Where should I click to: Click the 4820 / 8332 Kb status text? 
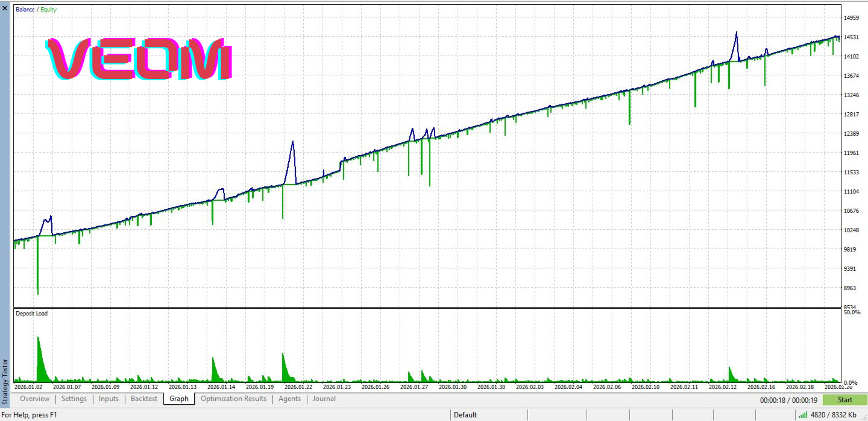pos(834,415)
